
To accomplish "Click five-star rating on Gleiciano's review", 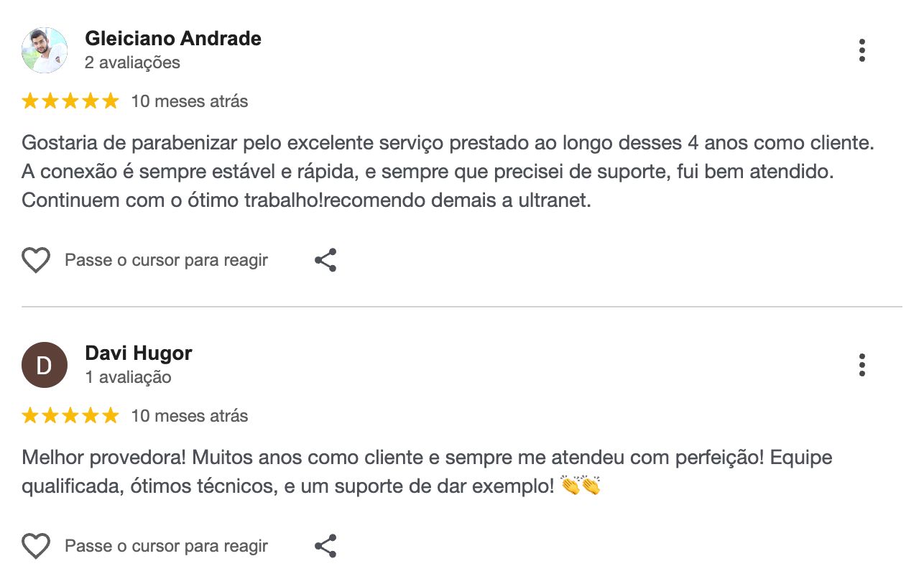I will (70, 101).
